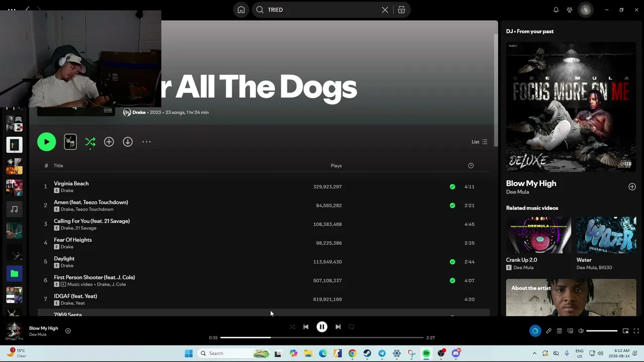Open Focus More On Me album artwork

point(571,107)
